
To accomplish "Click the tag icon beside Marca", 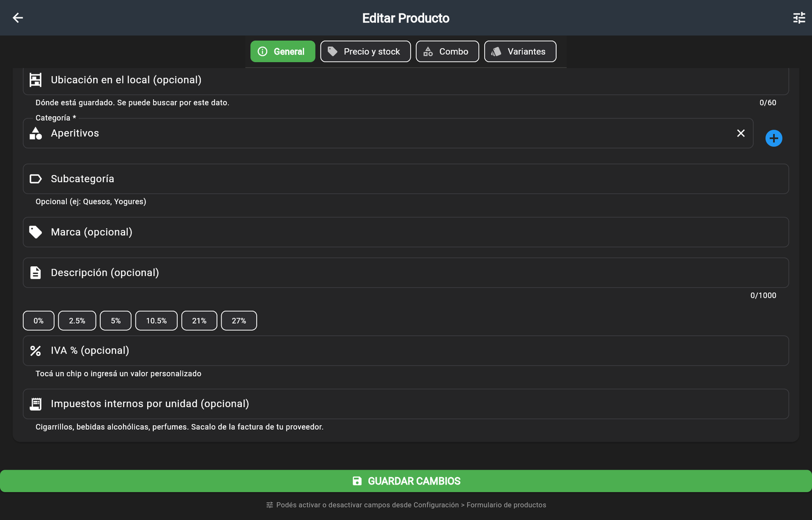I will click(36, 232).
